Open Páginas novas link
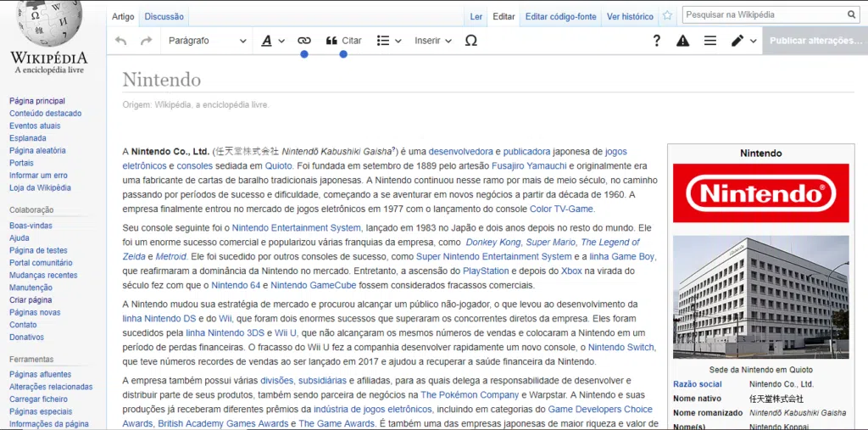The image size is (868, 430). click(35, 312)
